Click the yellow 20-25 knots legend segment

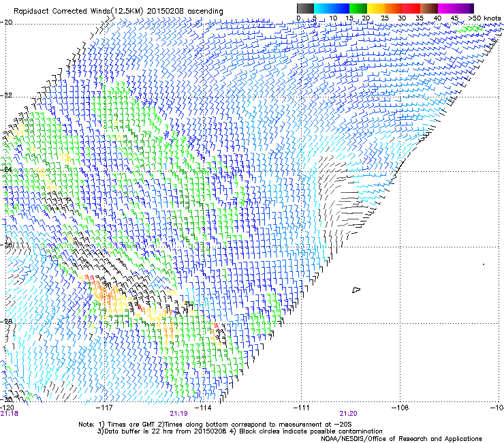coord(376,8)
